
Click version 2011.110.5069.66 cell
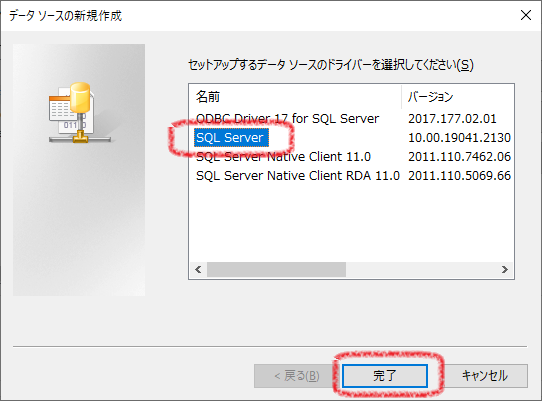click(x=459, y=176)
